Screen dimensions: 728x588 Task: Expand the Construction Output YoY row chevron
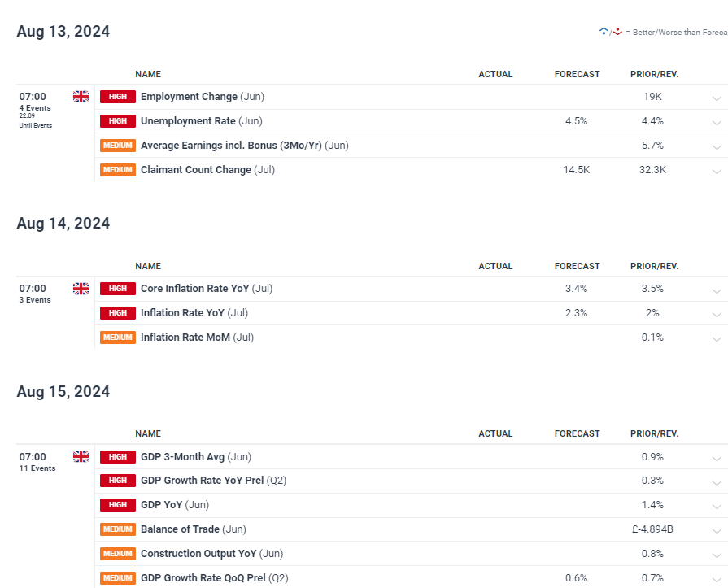click(716, 555)
